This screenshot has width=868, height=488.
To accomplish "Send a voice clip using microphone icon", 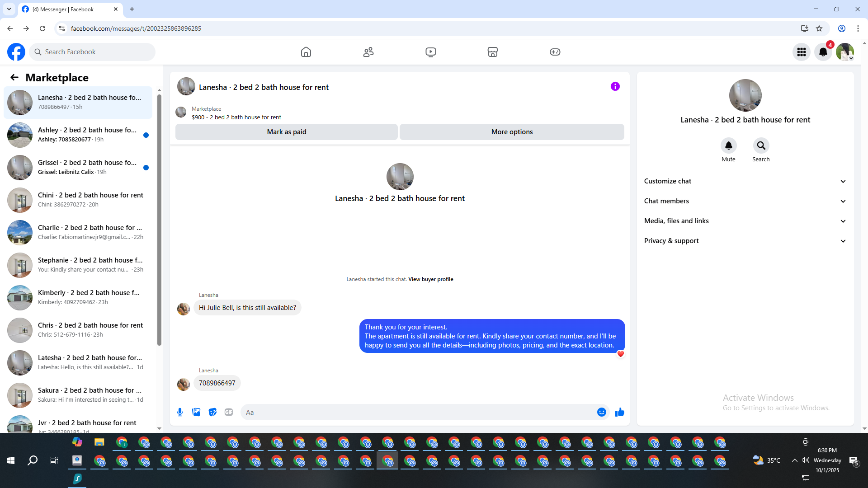I will tap(180, 412).
